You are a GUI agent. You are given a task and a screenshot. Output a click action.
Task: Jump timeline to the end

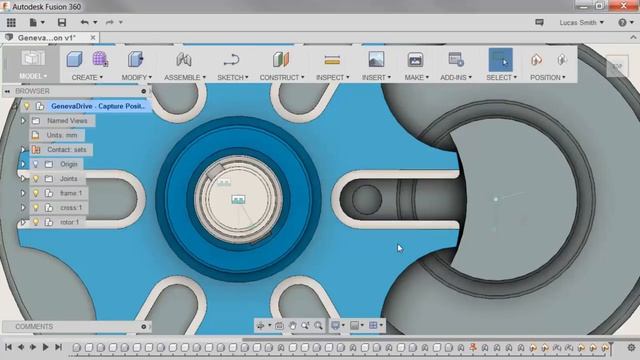click(x=58, y=347)
